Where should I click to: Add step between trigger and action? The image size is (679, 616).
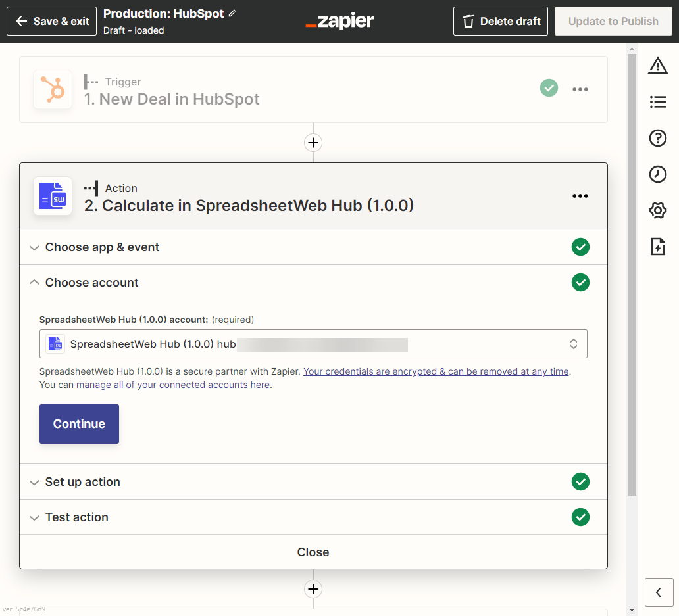pyautogui.click(x=313, y=143)
